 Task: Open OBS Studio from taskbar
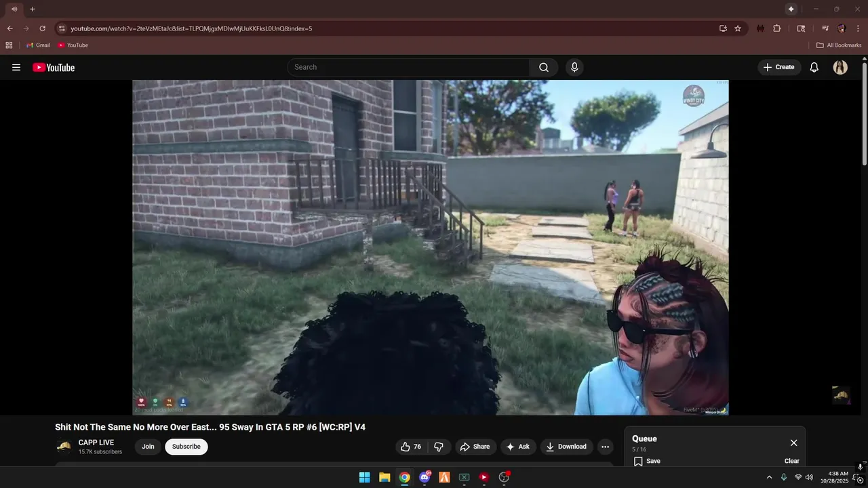click(x=504, y=477)
